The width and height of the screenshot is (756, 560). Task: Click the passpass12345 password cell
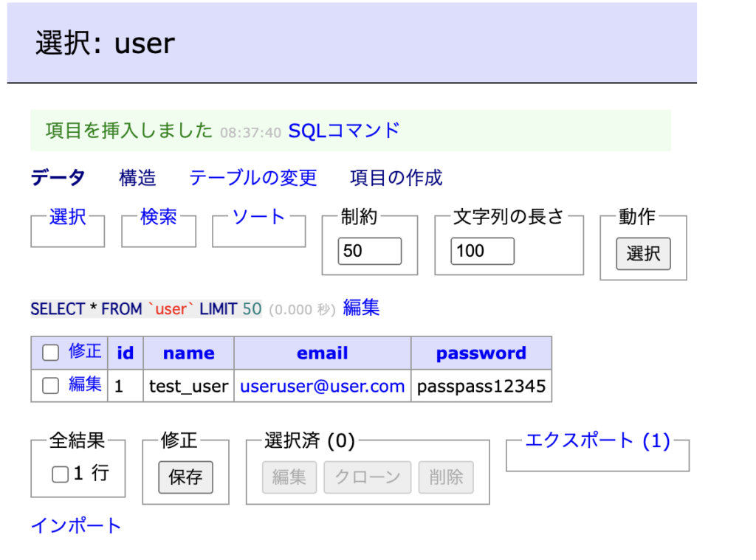click(x=481, y=386)
